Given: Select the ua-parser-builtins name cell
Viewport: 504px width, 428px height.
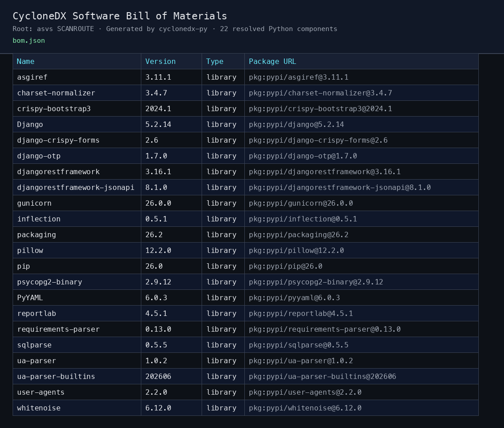Looking at the screenshot, I should point(77,377).
